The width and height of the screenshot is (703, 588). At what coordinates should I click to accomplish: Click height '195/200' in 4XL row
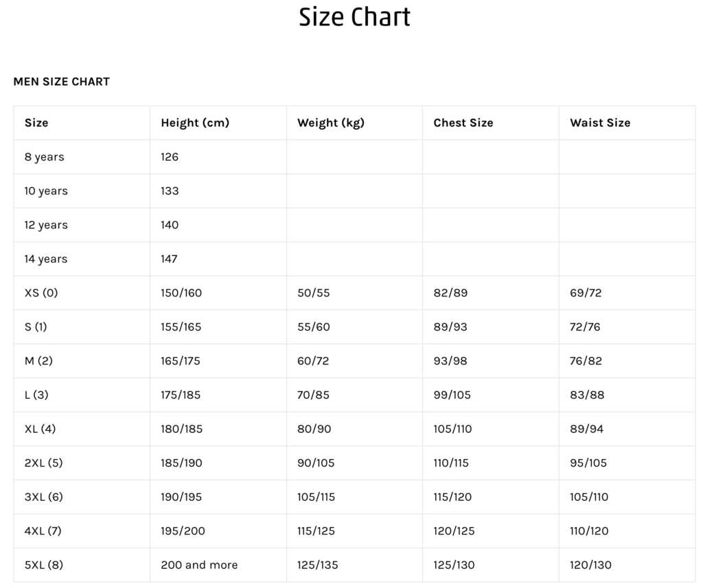point(183,532)
